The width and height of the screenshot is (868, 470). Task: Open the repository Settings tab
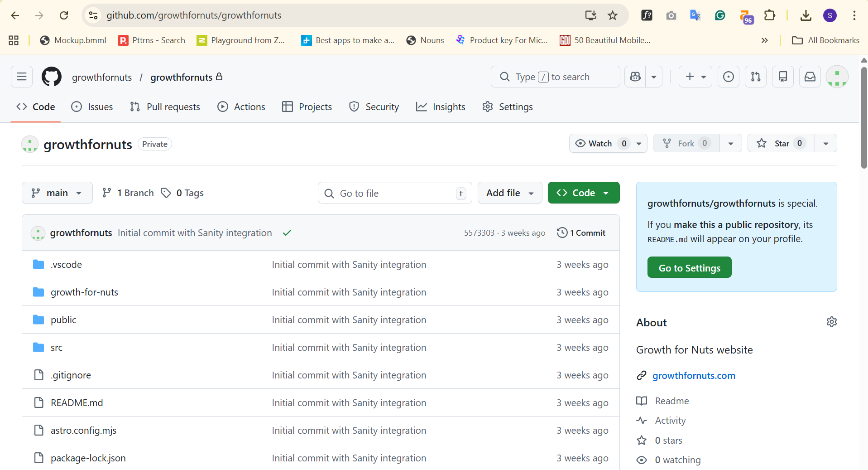pyautogui.click(x=508, y=107)
